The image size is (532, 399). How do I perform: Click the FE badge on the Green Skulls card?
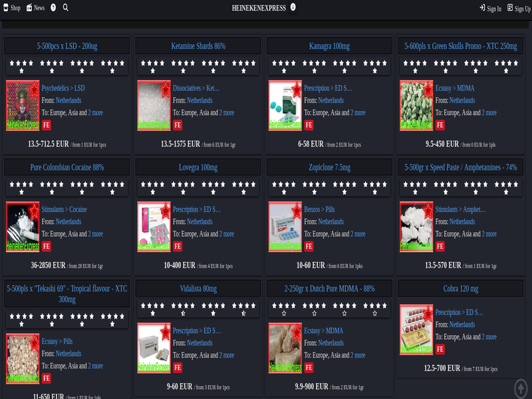[440, 125]
